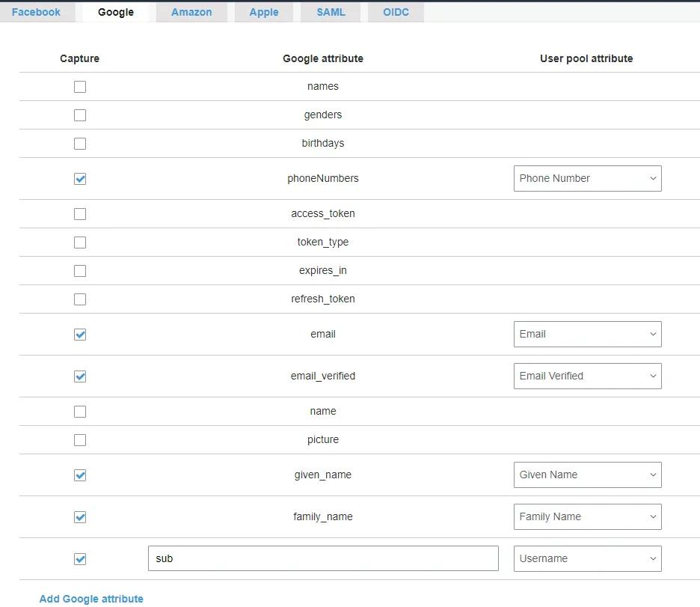Click the names attribute label
The height and width of the screenshot is (607, 700).
[x=323, y=86]
